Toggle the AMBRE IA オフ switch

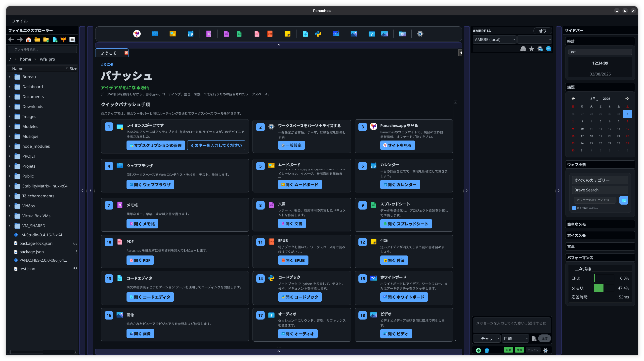click(x=543, y=31)
